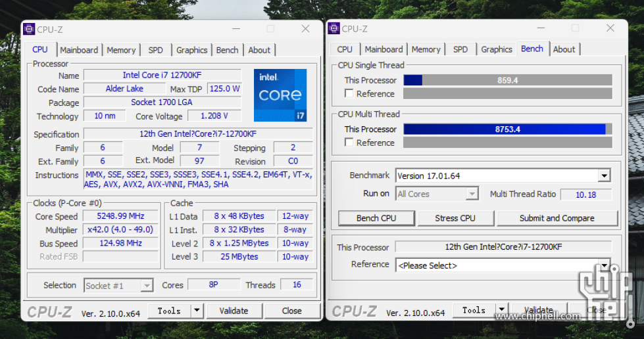
Task: Open the Socket #1 selection dropdown
Action: 147,286
